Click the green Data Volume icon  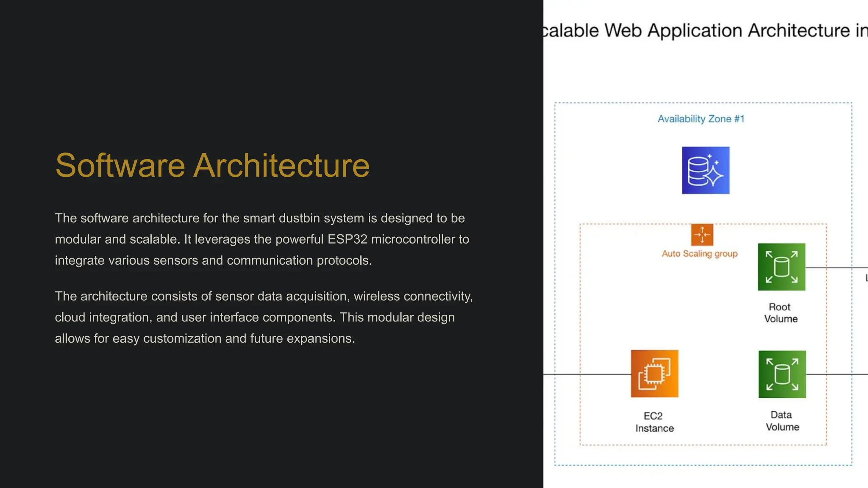point(782,374)
